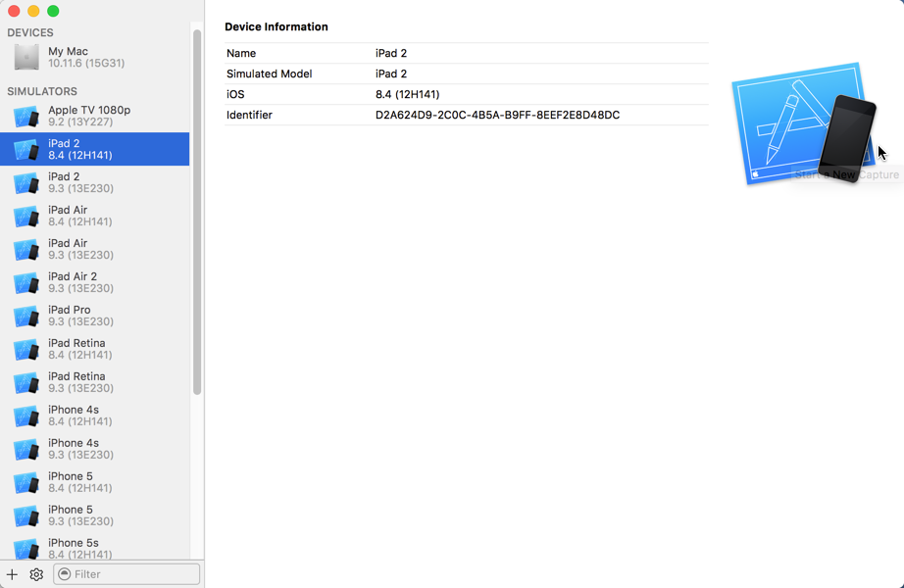Select iPad 2 8.4 (12H141) row

click(94, 149)
